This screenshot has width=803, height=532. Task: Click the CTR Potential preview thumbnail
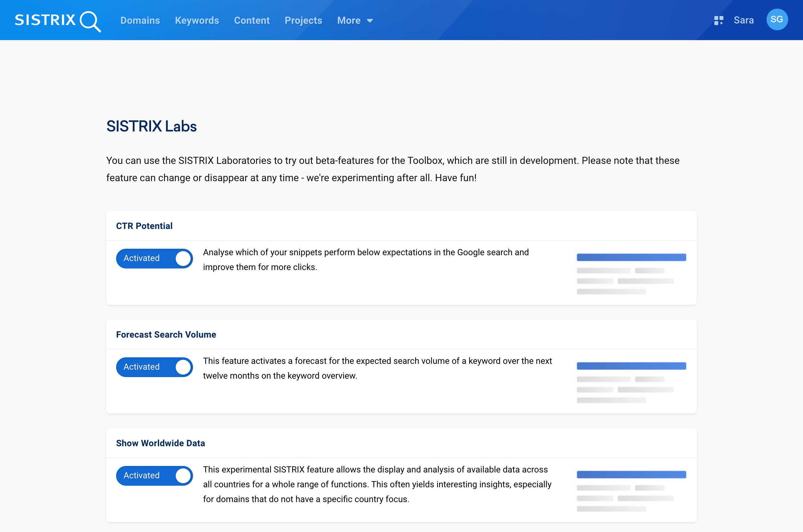tap(631, 273)
